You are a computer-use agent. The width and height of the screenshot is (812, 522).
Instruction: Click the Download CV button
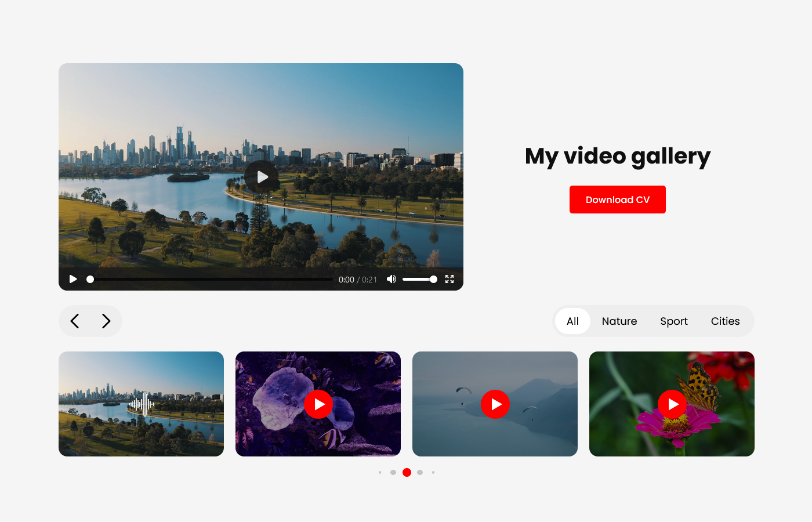tap(618, 200)
